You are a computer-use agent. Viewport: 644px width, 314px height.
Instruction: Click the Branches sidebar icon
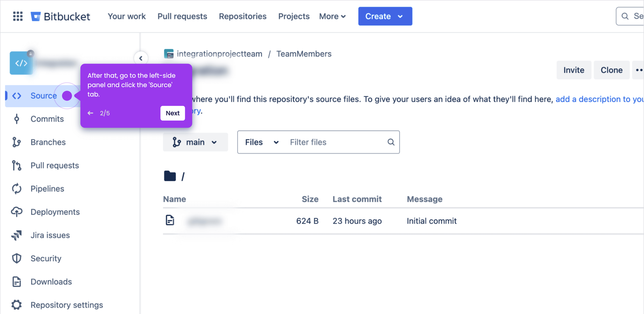(x=17, y=142)
